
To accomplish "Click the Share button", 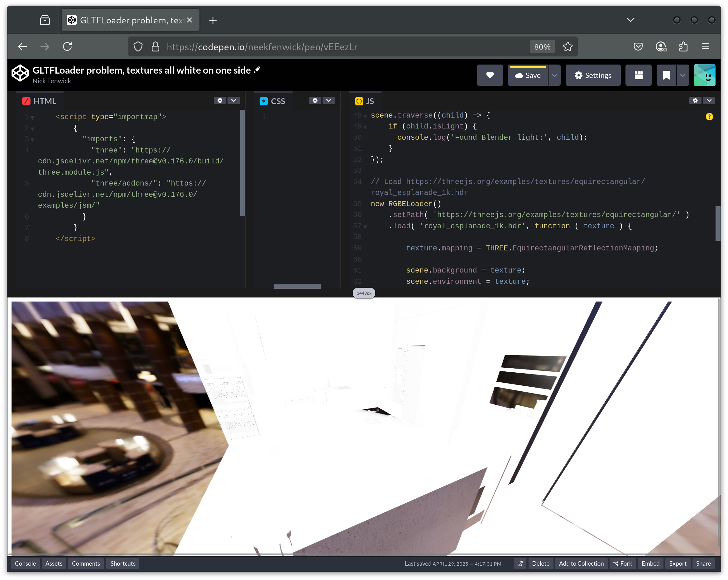I will [703, 563].
